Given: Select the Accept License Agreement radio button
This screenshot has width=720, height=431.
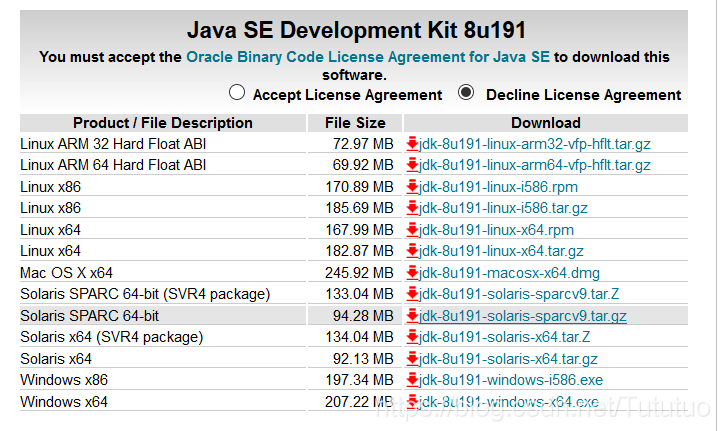Looking at the screenshot, I should (x=237, y=92).
